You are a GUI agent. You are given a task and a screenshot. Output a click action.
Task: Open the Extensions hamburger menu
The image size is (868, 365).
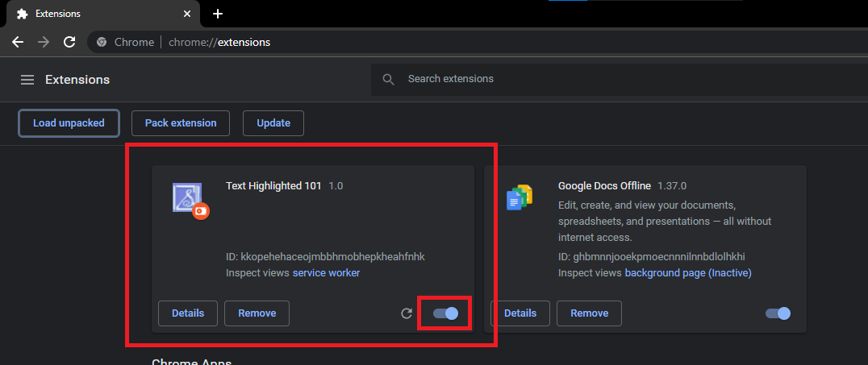(x=27, y=80)
